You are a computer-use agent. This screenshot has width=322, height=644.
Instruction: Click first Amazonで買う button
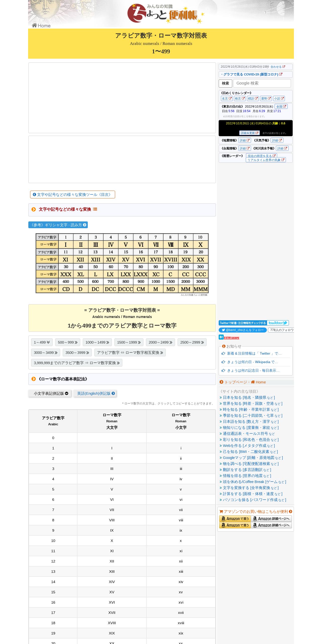pyautogui.click(x=235, y=519)
